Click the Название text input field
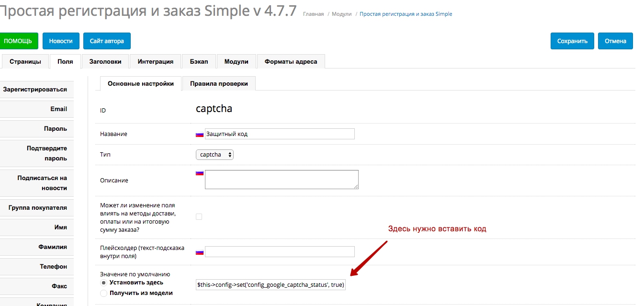 point(280,134)
